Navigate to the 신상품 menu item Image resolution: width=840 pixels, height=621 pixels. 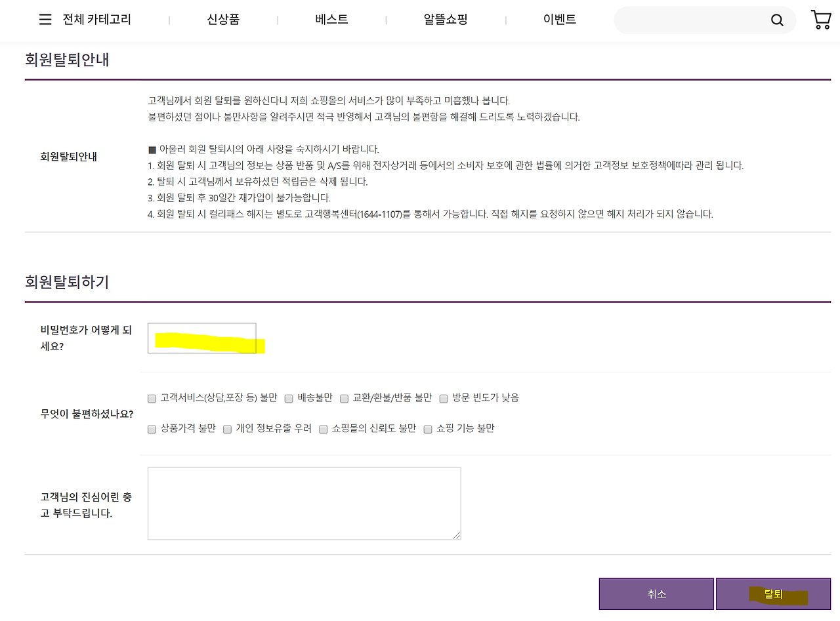223,19
